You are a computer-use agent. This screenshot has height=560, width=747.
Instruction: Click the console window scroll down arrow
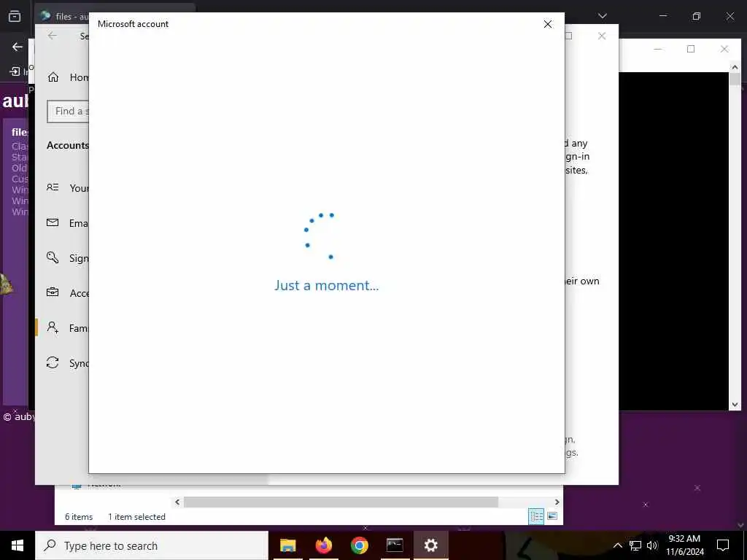735,405
